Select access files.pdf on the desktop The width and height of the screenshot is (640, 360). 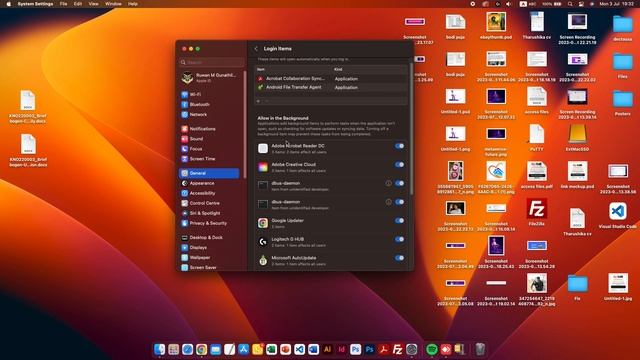[x=536, y=175]
